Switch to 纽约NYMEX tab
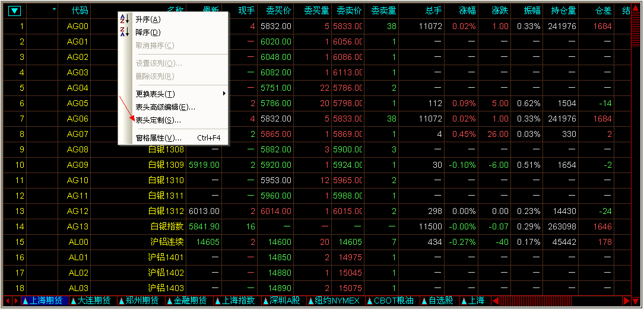Viewport: 644px width, 310px height. tap(335, 301)
